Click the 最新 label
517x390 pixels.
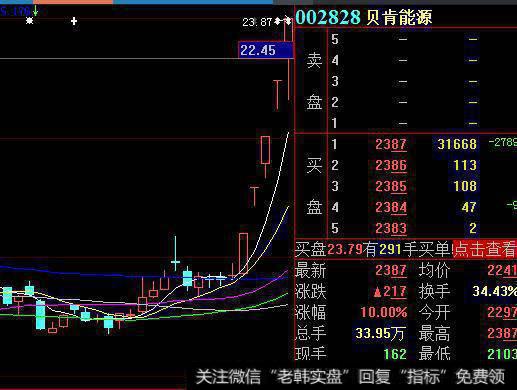point(310,270)
